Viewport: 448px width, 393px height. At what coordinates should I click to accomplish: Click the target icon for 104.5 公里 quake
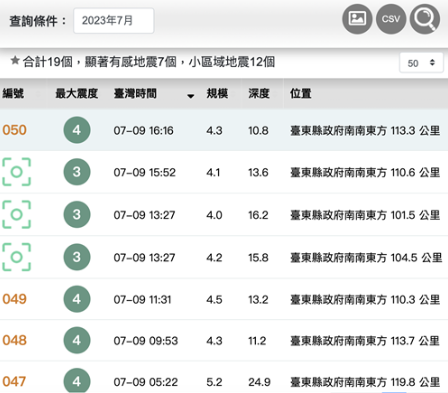(x=17, y=257)
